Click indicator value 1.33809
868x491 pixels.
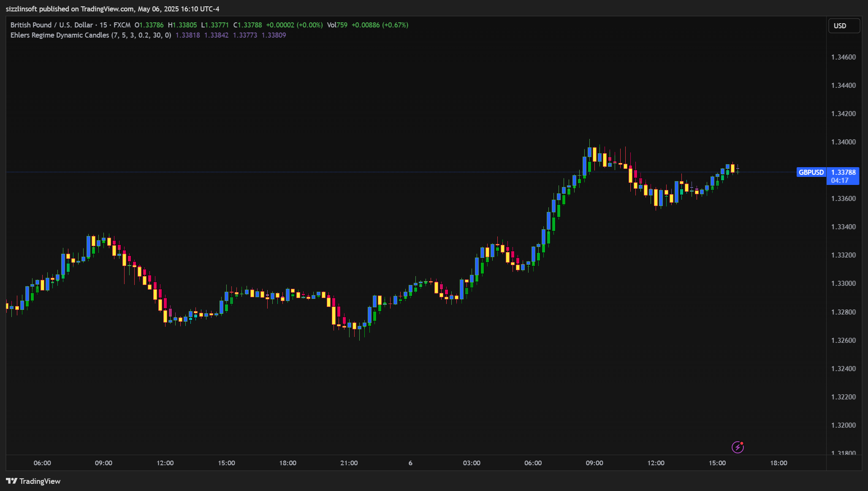click(x=274, y=35)
